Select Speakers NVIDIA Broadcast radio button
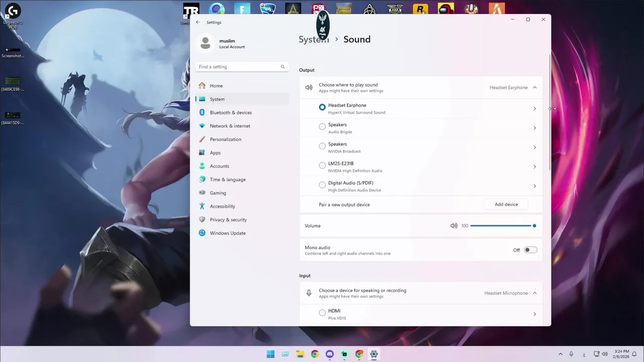 [x=322, y=146]
